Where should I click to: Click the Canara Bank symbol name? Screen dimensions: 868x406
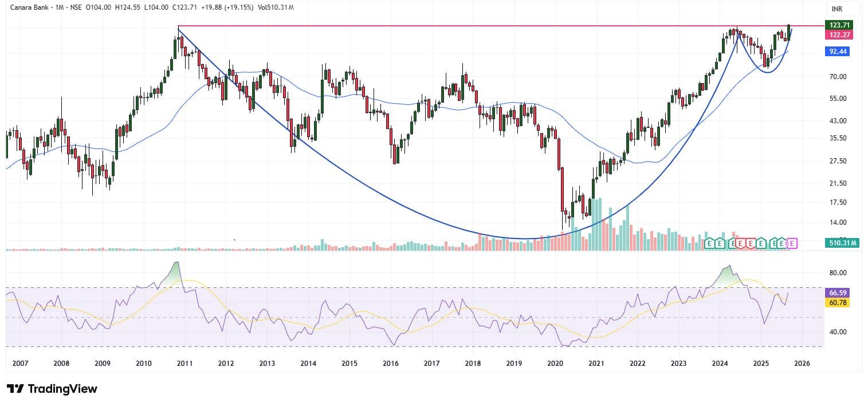27,9
